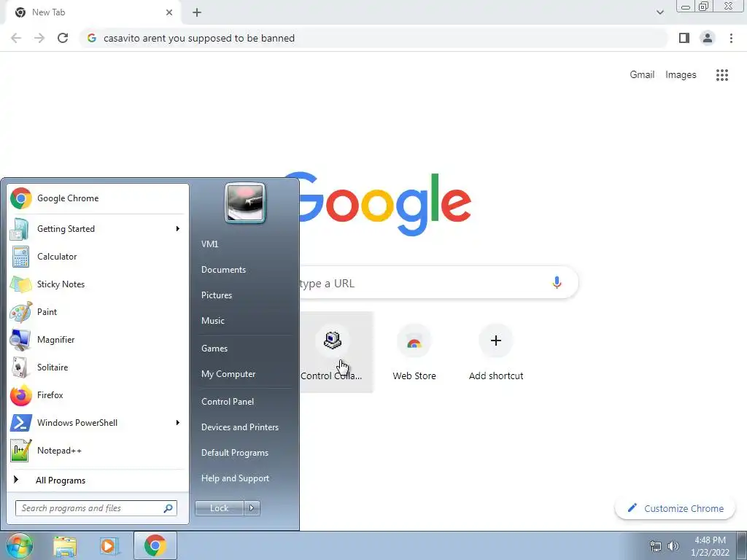Expand Getting Started submenu arrow
747x560 pixels.
click(x=178, y=228)
